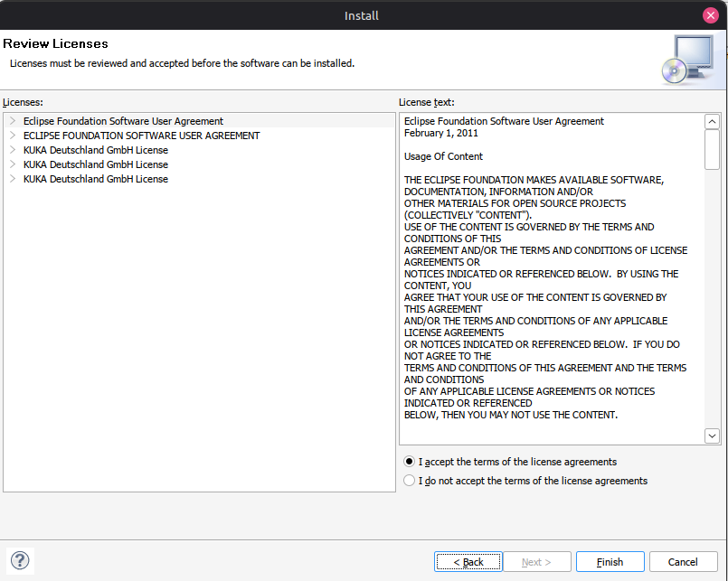Select the third KUKA Deutschland GmbH License row
728x581 pixels.
[x=199, y=179]
